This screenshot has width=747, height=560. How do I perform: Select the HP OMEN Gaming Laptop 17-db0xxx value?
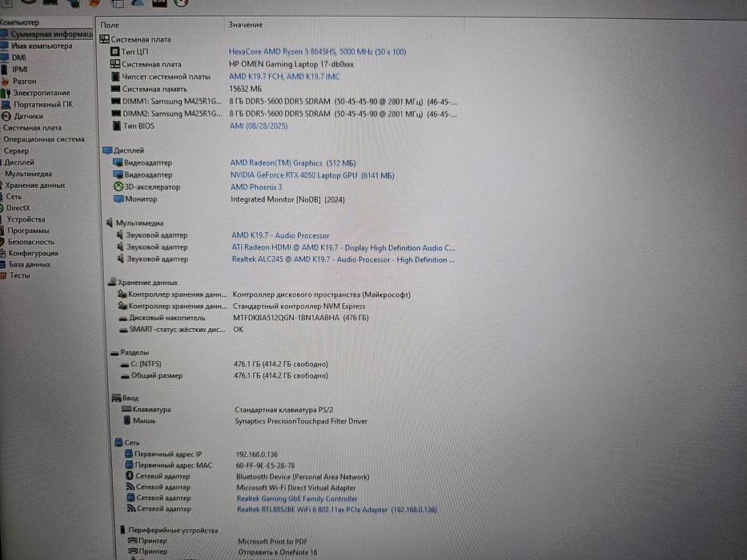coord(291,64)
